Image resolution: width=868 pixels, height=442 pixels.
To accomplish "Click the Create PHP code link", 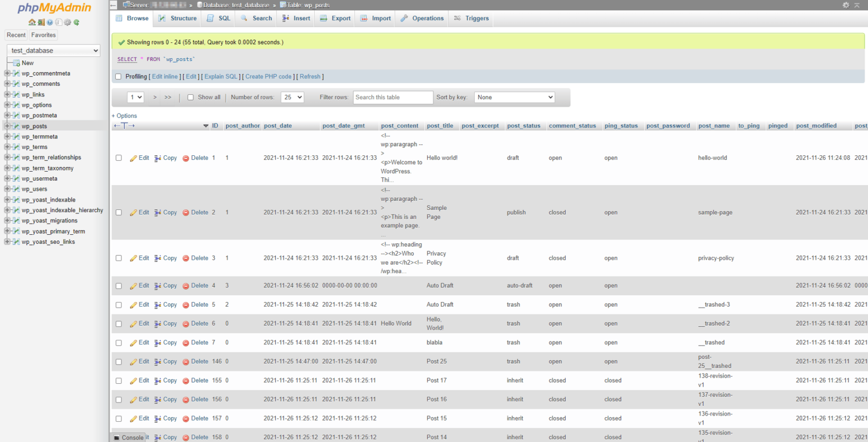I will pos(268,76).
